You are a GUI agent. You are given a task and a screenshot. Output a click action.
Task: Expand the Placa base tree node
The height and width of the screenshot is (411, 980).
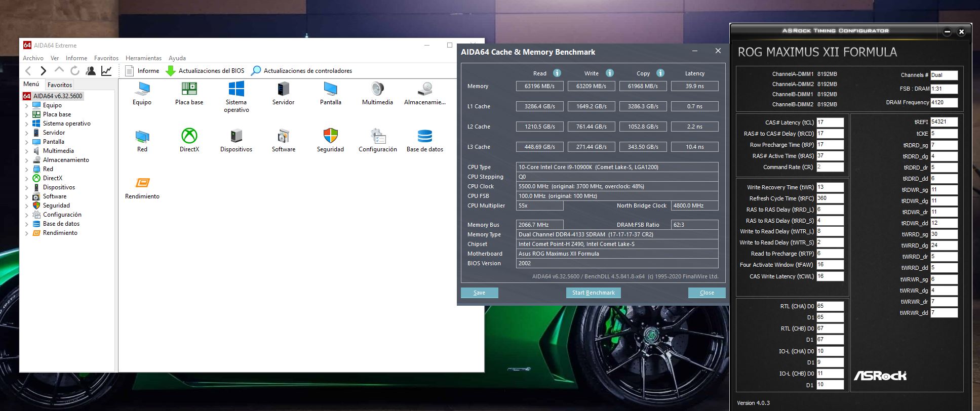26,115
